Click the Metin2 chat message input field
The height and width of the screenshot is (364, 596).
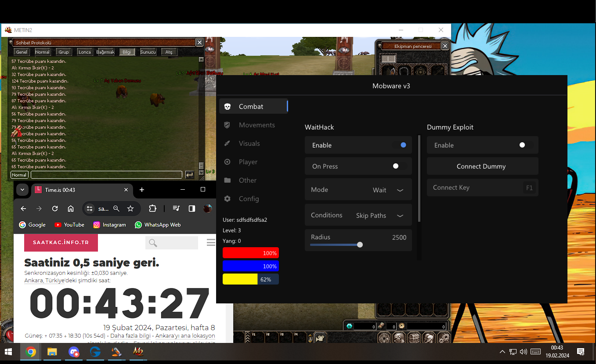point(107,175)
